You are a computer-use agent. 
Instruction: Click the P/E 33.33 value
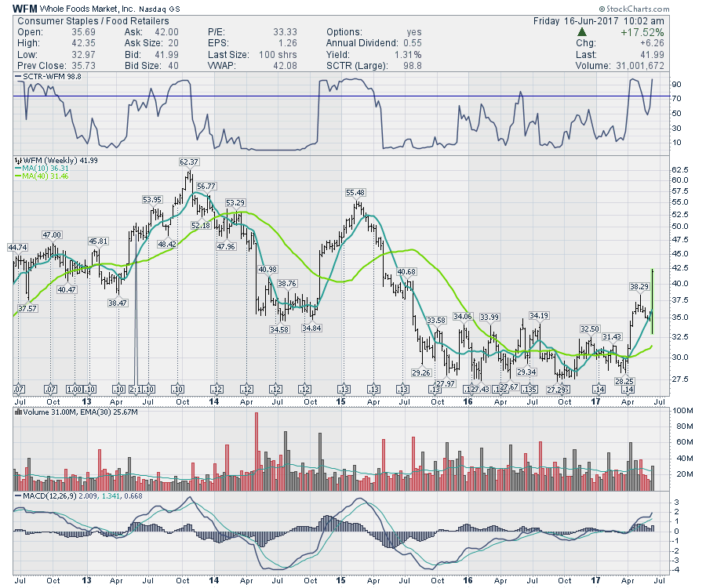[285, 32]
